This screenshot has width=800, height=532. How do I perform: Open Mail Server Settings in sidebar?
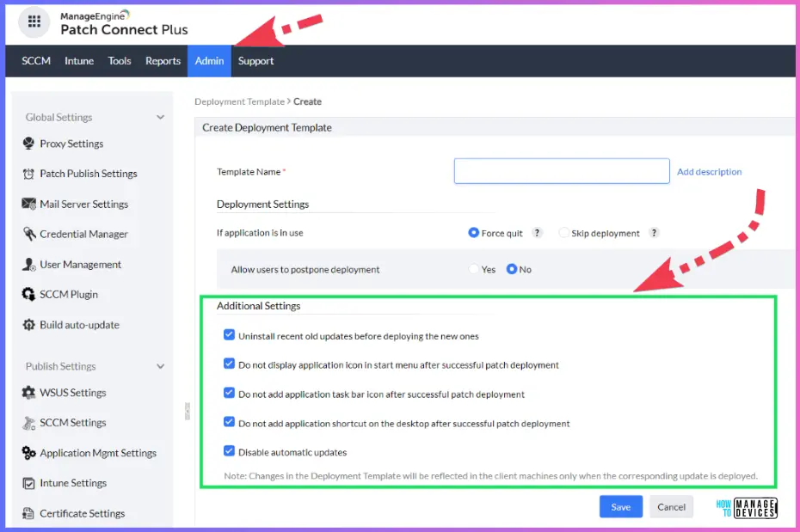click(83, 204)
